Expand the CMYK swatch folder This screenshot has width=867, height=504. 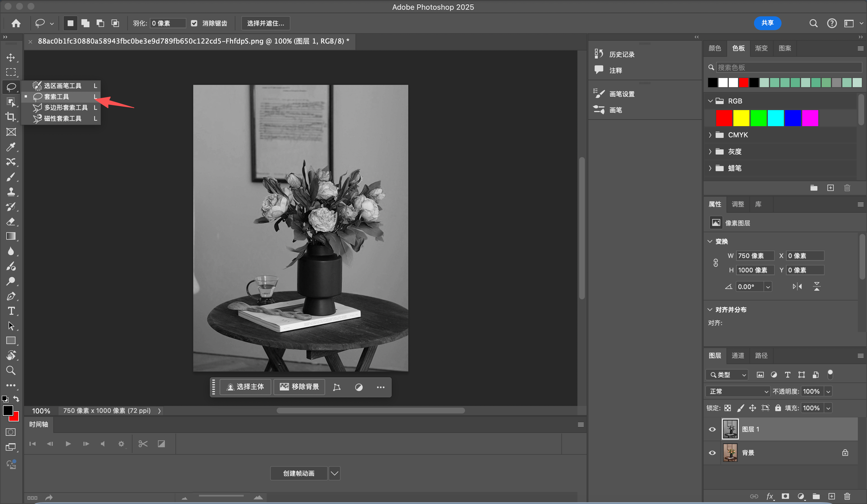pos(710,135)
